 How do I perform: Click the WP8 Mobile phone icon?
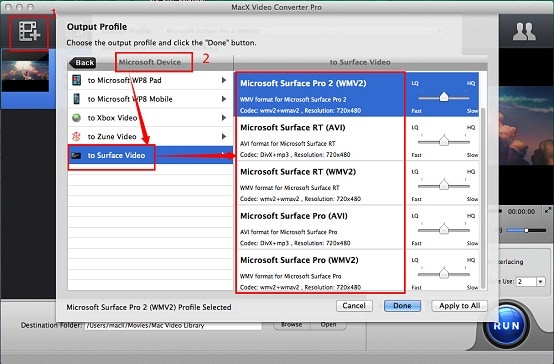coord(76,99)
